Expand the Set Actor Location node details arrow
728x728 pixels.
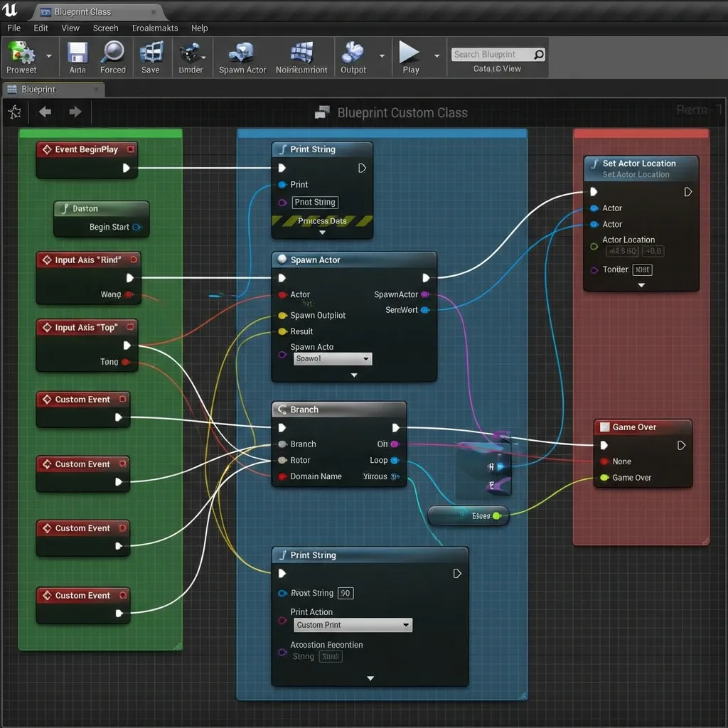tap(641, 284)
